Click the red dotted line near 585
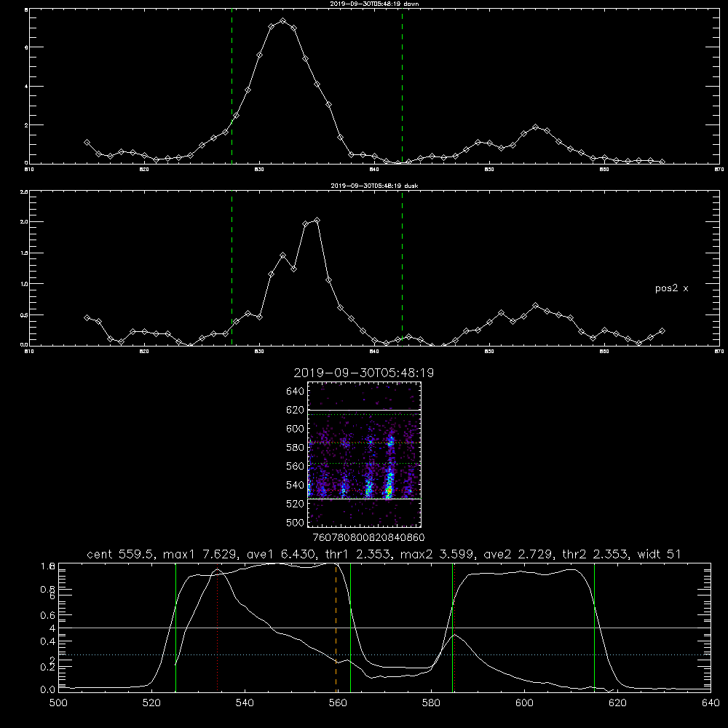 (x=454, y=628)
